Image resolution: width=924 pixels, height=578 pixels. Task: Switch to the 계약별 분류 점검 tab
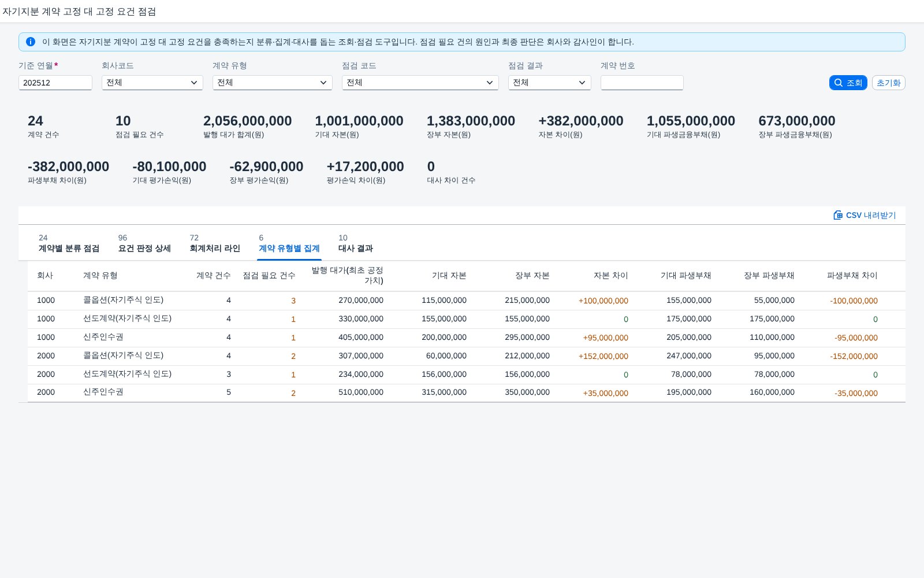coord(69,243)
